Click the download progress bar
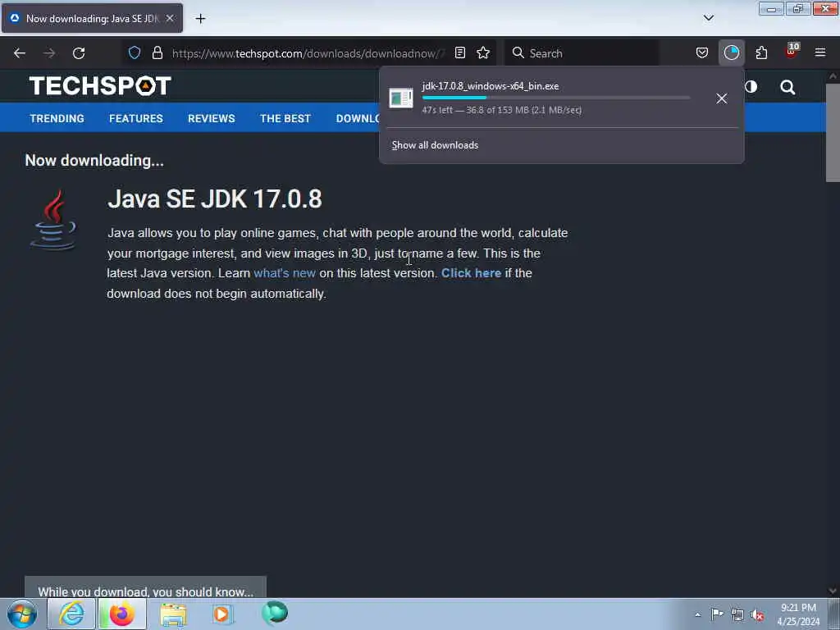Viewport: 840px width, 630px height. click(x=555, y=98)
